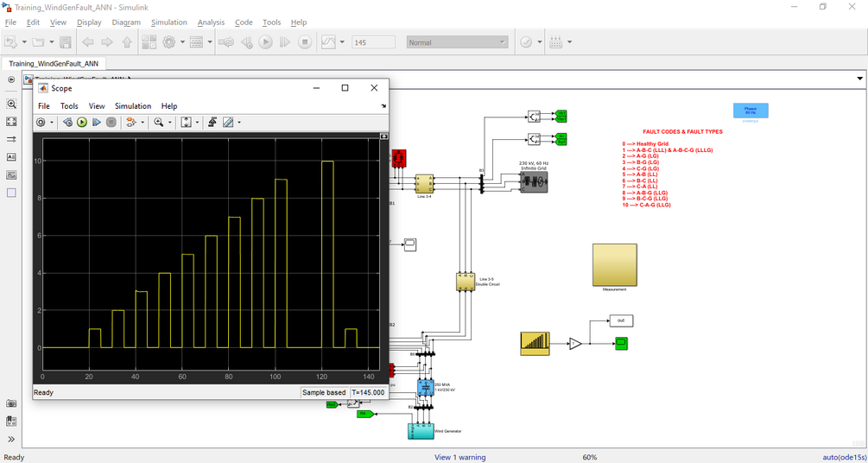
Task: Expand the Normal simulation mode dropdown
Action: pos(457,42)
